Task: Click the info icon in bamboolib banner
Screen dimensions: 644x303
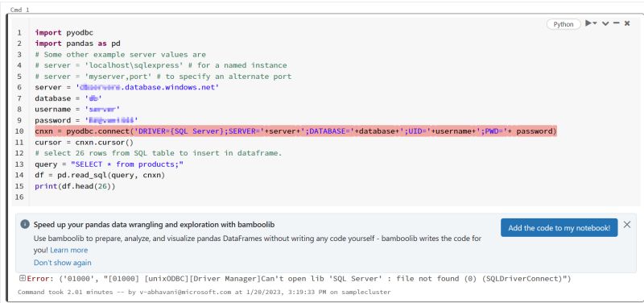Action: pyautogui.click(x=25, y=224)
